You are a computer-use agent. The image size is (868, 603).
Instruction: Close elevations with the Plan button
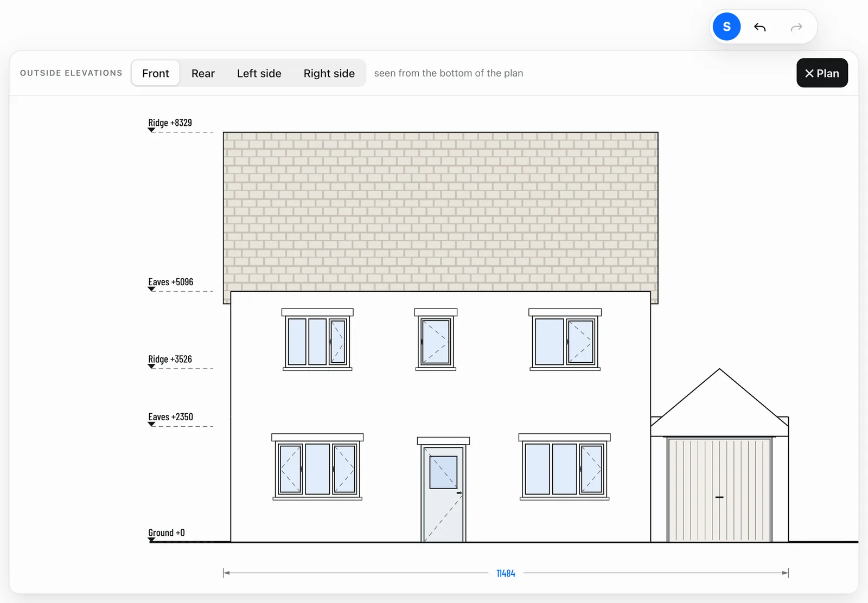point(822,73)
